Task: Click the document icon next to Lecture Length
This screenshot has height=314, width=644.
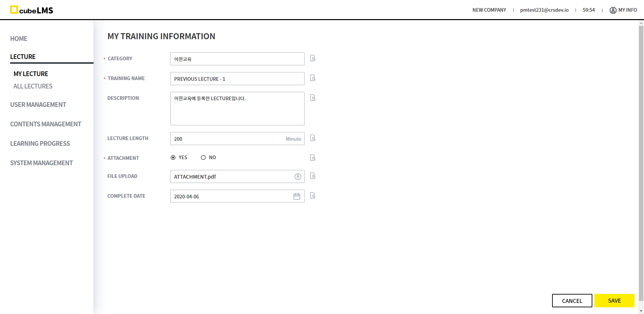Action: coord(313,138)
